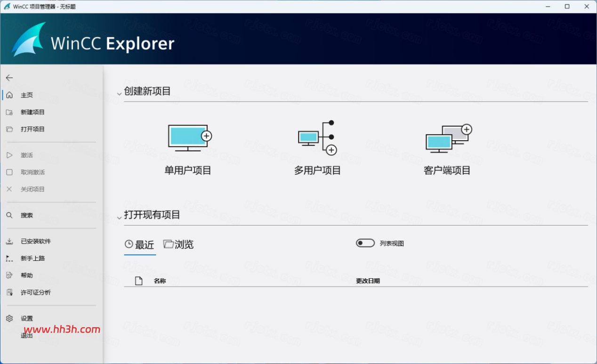Click the 列表视图 label text
This screenshot has width=597, height=364.
[x=392, y=243]
